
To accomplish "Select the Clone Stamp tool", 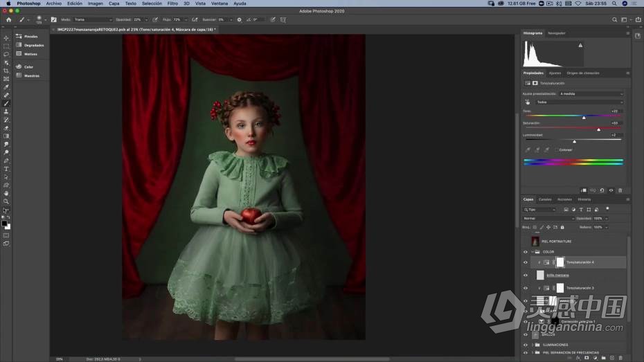I will tap(6, 111).
